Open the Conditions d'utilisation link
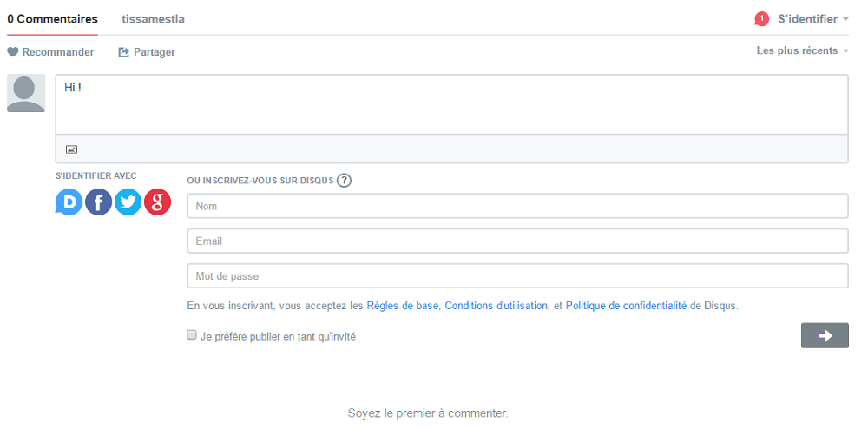Image resolution: width=868 pixels, height=430 pixels. (496, 305)
